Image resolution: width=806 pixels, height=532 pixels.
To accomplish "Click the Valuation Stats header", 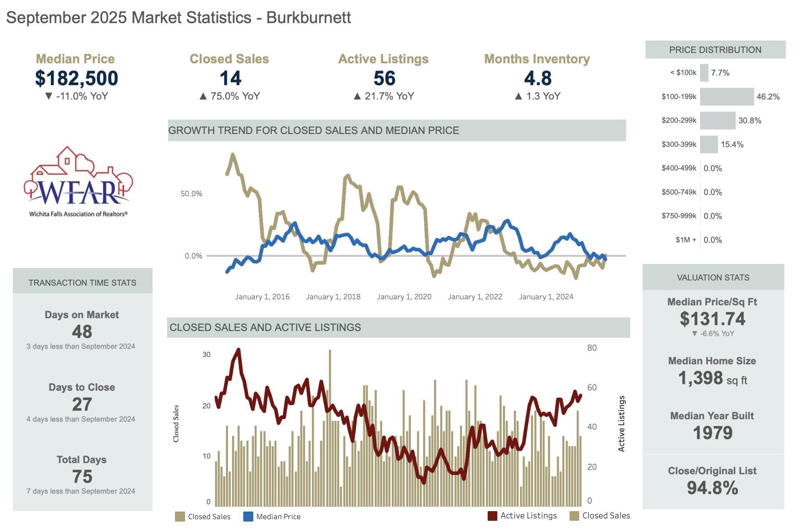I will (713, 278).
